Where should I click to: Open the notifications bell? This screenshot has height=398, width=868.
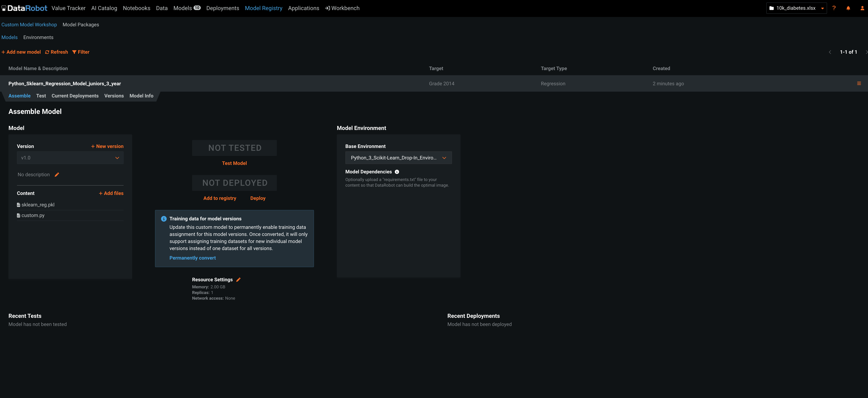pos(848,8)
